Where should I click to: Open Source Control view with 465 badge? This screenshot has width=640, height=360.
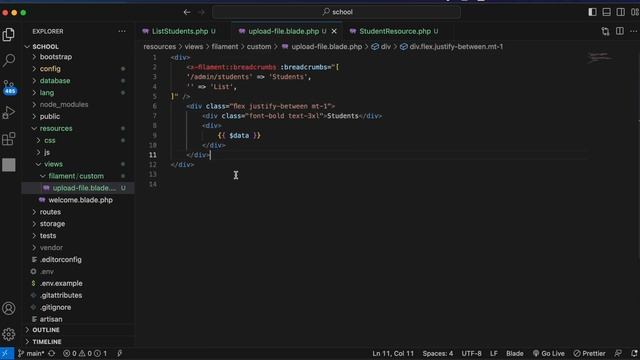point(9,87)
